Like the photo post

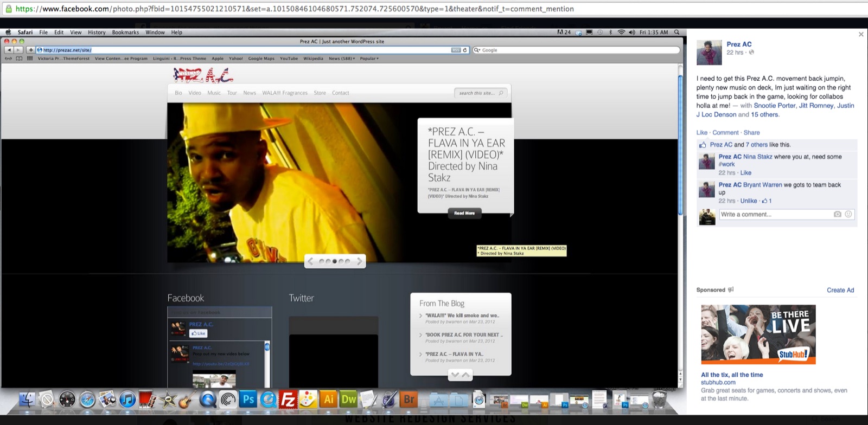point(702,133)
